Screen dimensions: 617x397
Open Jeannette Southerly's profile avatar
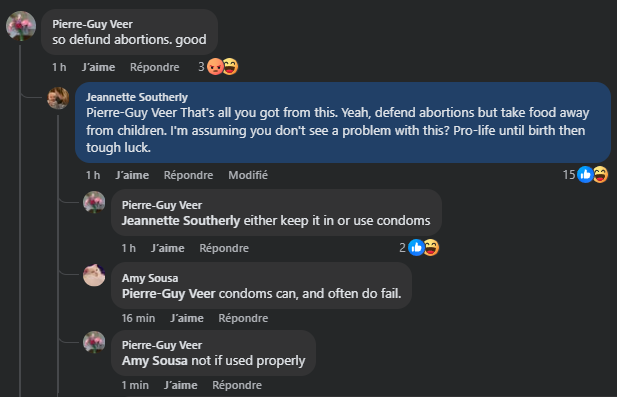58,98
